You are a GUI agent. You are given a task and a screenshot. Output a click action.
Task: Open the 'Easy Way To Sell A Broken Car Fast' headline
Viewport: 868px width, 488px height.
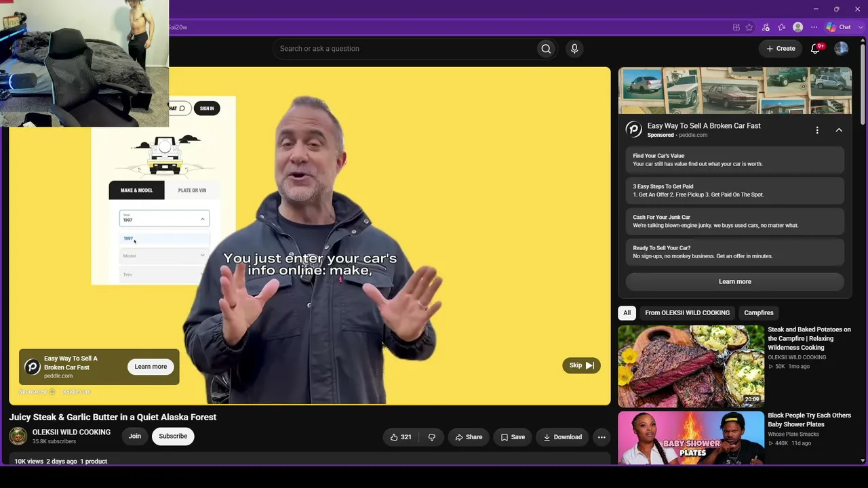[704, 126]
